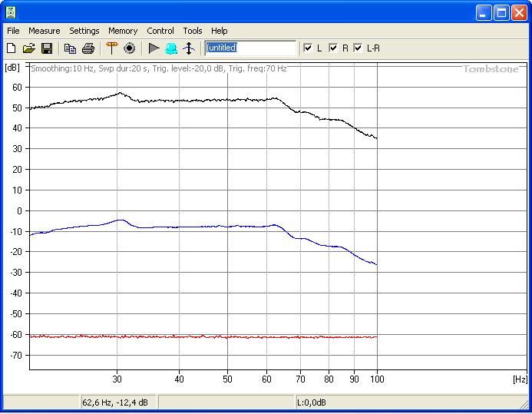Viewport: 532px width, 414px height.
Task: Click the Open folder icon
Action: pos(29,48)
